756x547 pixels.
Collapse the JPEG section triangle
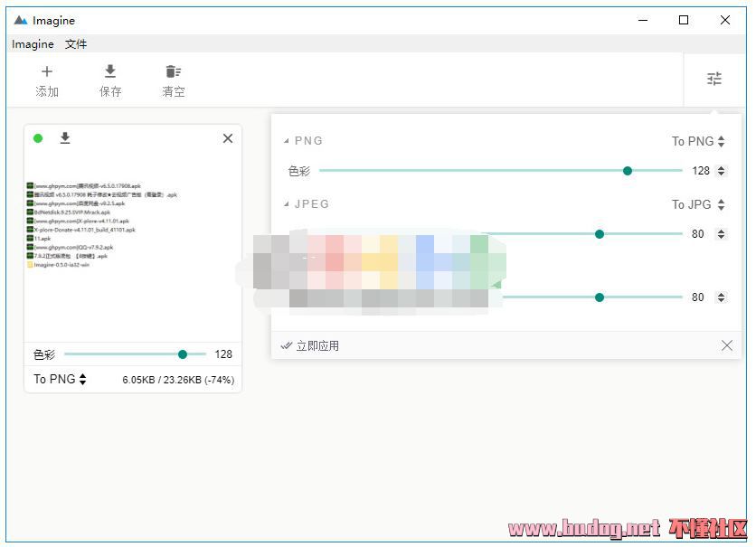pos(287,204)
